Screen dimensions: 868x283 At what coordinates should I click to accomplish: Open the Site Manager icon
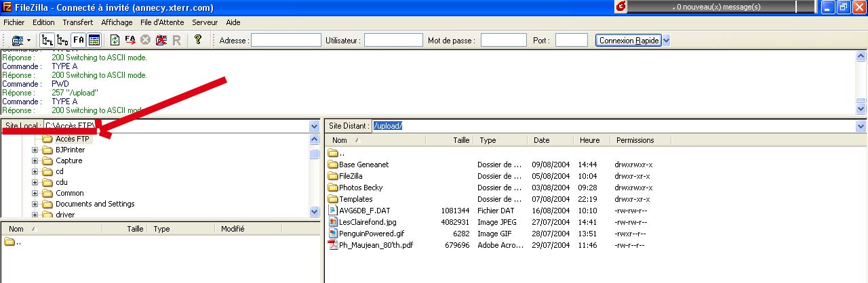coord(18,41)
